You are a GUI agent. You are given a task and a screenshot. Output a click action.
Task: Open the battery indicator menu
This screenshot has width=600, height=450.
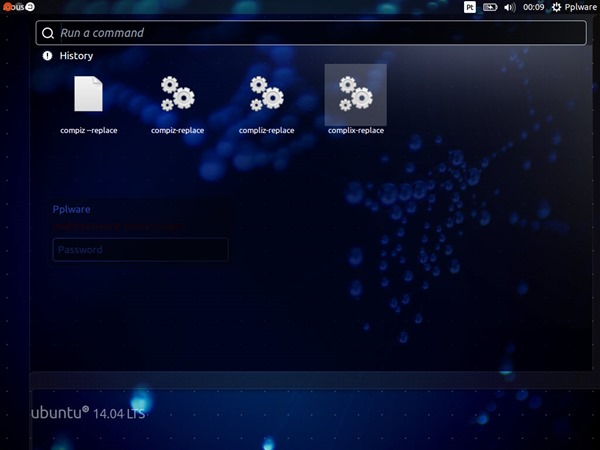point(490,7)
